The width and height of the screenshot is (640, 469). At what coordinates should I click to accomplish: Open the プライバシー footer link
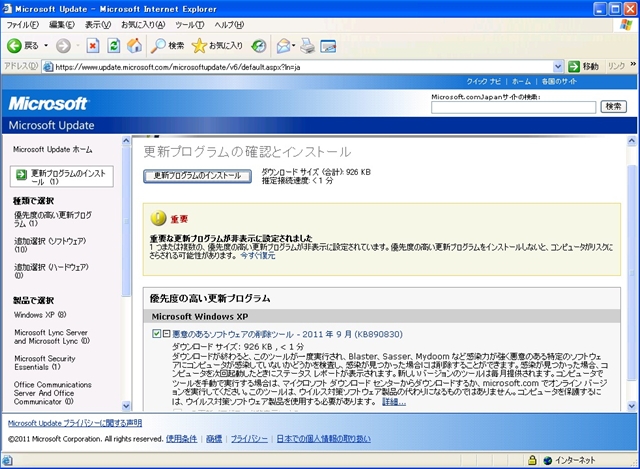pos(249,439)
